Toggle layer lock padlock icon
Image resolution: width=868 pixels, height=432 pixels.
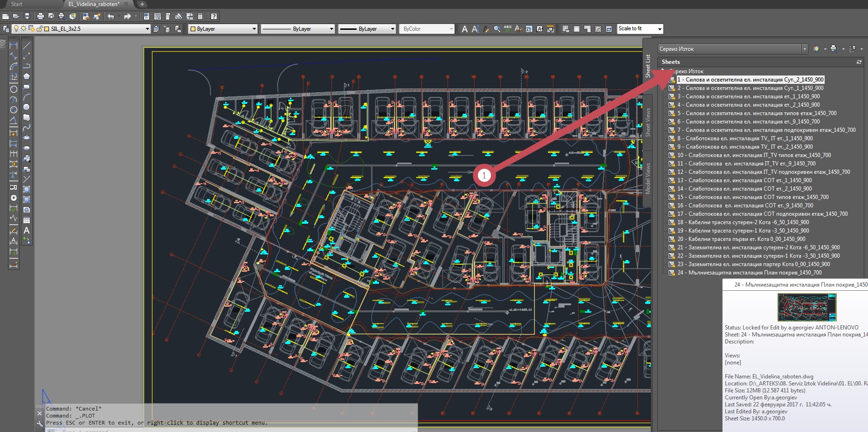pos(40,28)
